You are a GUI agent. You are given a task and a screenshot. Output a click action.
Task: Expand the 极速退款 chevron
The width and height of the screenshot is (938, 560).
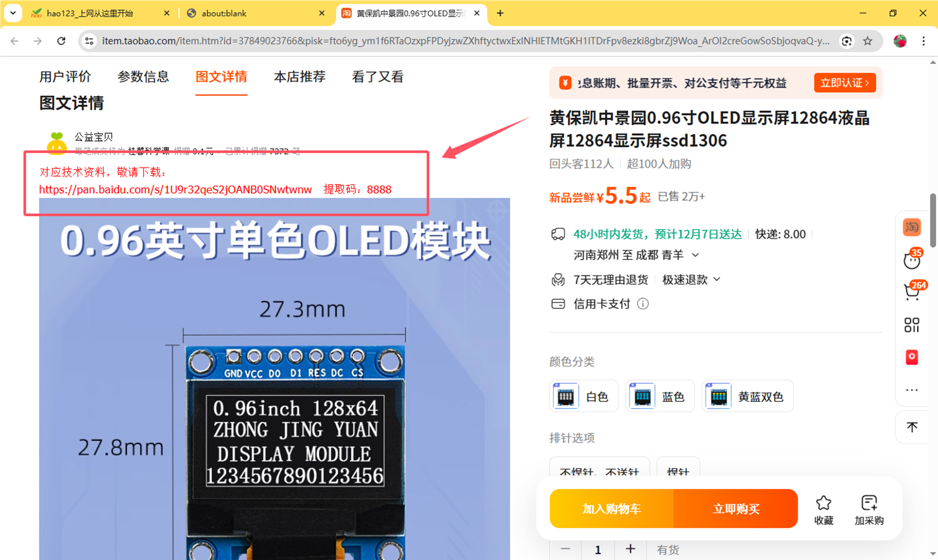click(x=717, y=279)
